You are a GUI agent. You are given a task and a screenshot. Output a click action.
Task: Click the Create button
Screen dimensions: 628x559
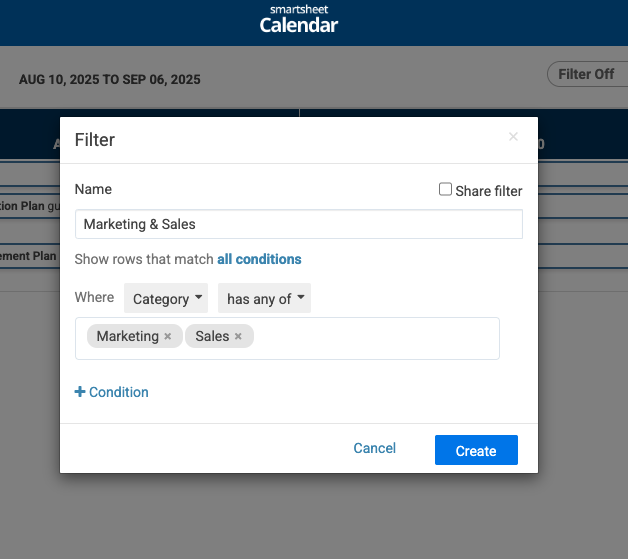476,450
